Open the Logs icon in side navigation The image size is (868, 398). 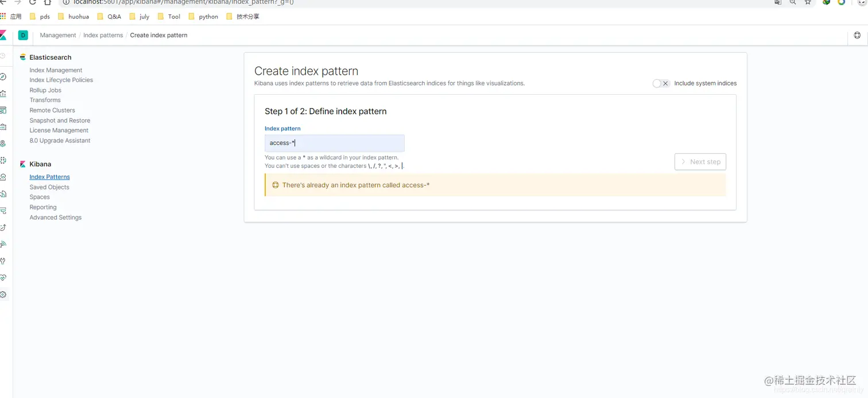pos(3,194)
